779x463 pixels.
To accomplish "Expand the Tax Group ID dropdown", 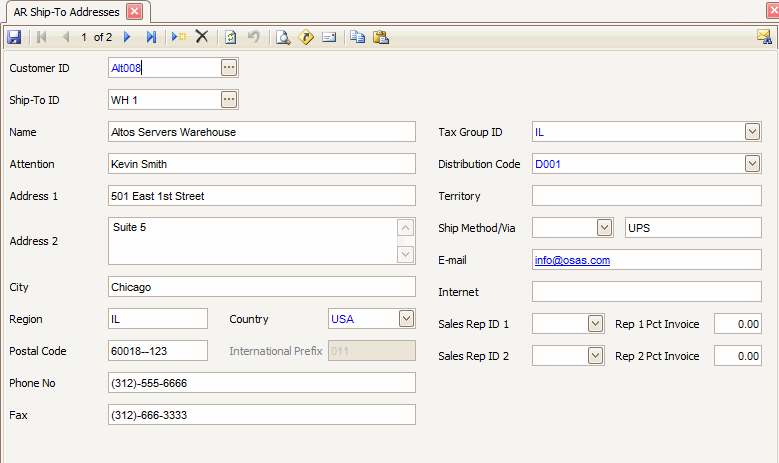I will coord(752,132).
